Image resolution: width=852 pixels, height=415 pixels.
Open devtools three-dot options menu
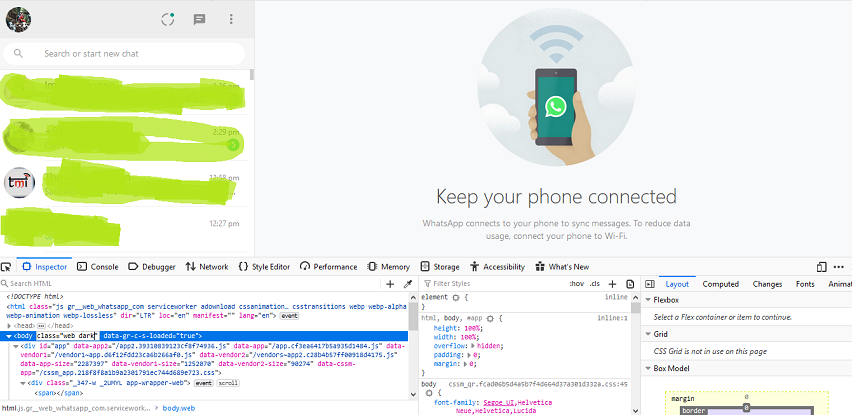(x=838, y=267)
